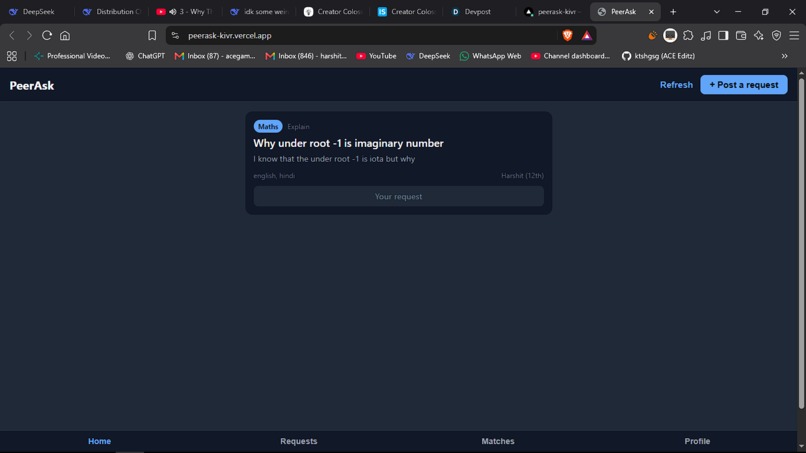Go back with the browser back arrow
This screenshot has height=453, width=806.
[x=12, y=35]
